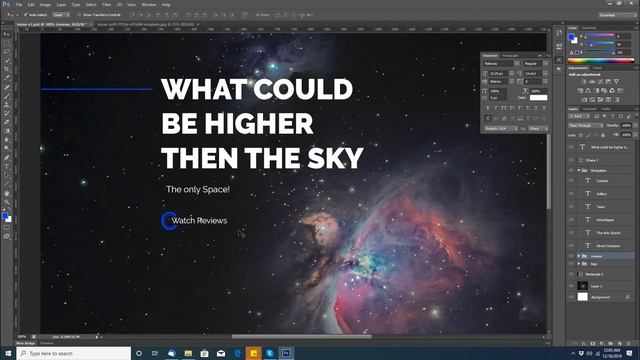Switch to the Swatches tab
Image resolution: width=640 pixels, height=360 pixels.
coord(589,28)
